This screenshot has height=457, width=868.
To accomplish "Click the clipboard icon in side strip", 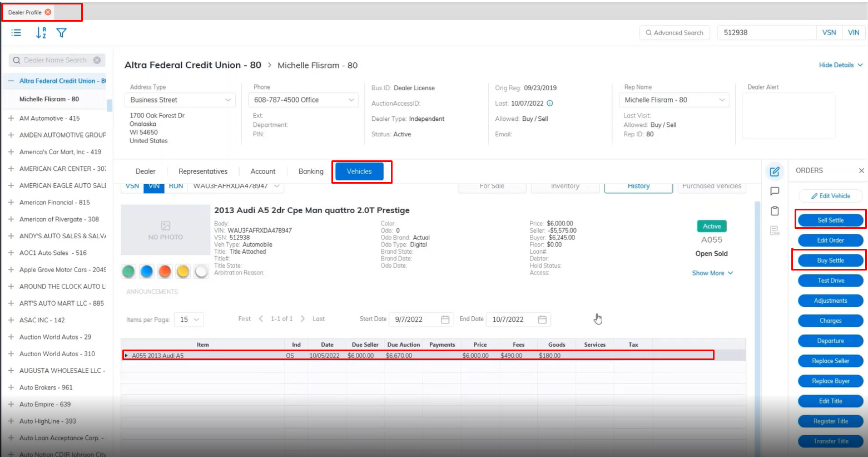I will pyautogui.click(x=775, y=211).
